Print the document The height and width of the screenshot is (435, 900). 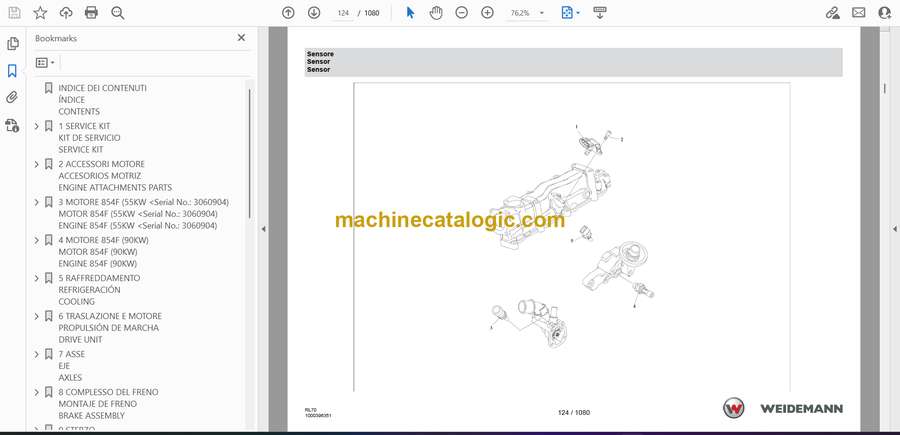pos(92,13)
